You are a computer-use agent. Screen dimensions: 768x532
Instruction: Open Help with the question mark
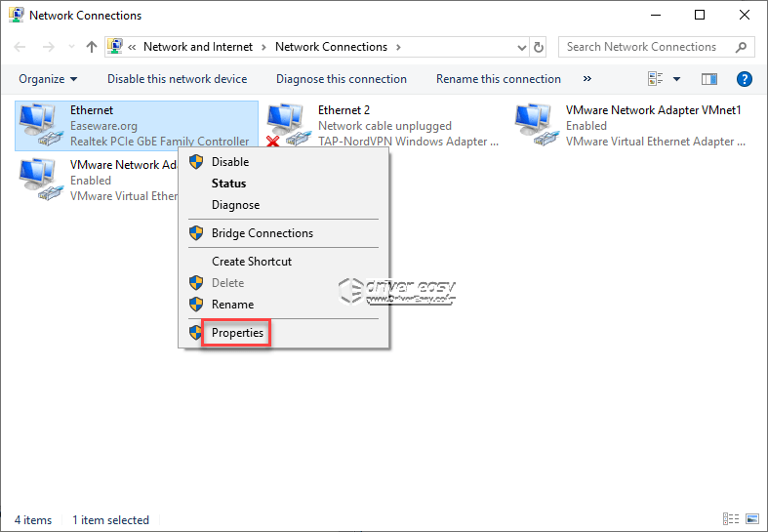coord(744,79)
